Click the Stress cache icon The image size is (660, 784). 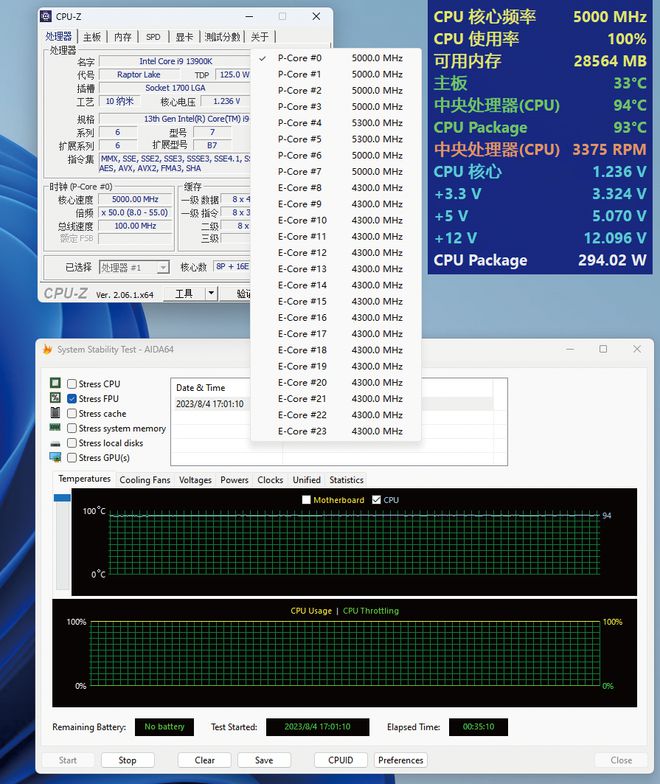(55, 413)
